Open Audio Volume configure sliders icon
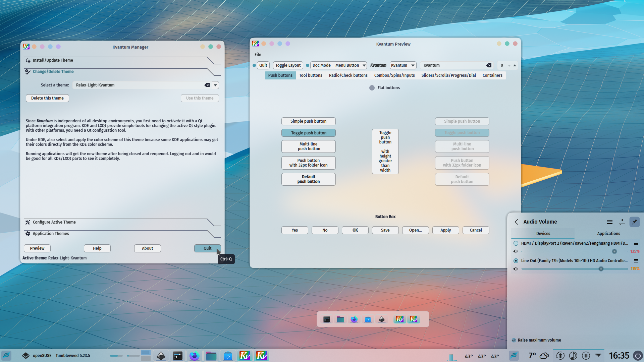The image size is (644, 362). click(622, 222)
